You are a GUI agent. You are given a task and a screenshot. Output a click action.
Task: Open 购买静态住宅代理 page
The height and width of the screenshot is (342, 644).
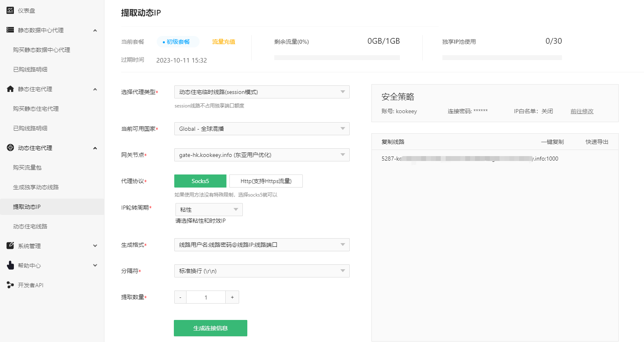point(36,109)
